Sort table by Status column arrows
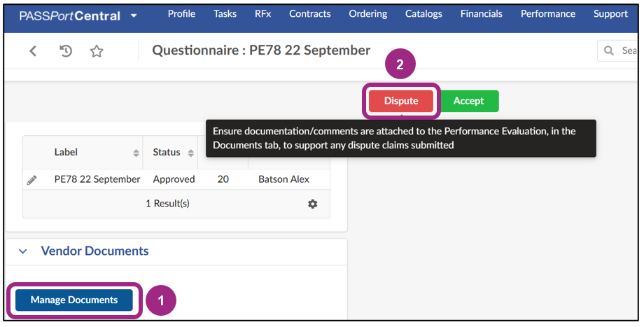This screenshot has height=327, width=644. pos(189,153)
